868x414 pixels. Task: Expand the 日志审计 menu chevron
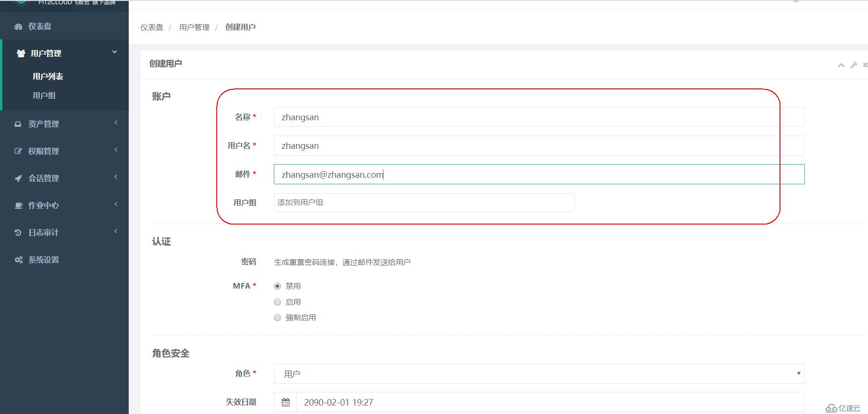click(116, 231)
